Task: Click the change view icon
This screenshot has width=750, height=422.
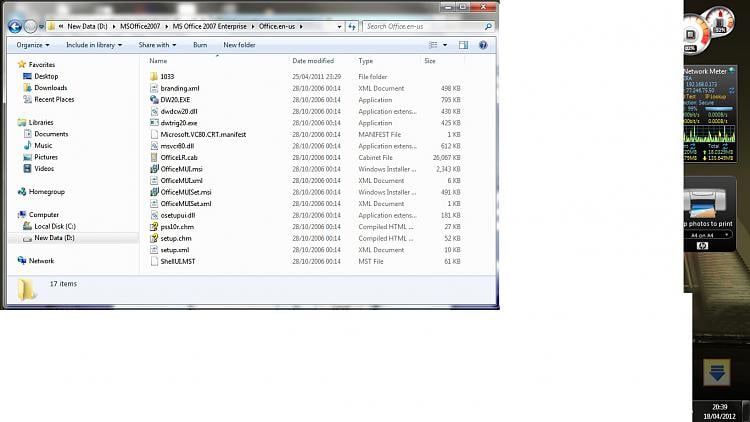Action: [433, 45]
